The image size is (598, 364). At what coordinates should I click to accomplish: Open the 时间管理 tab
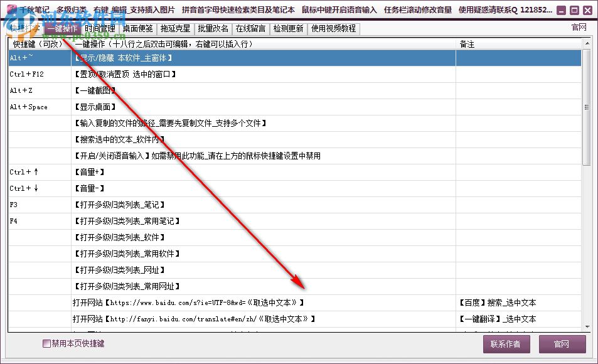(99, 28)
